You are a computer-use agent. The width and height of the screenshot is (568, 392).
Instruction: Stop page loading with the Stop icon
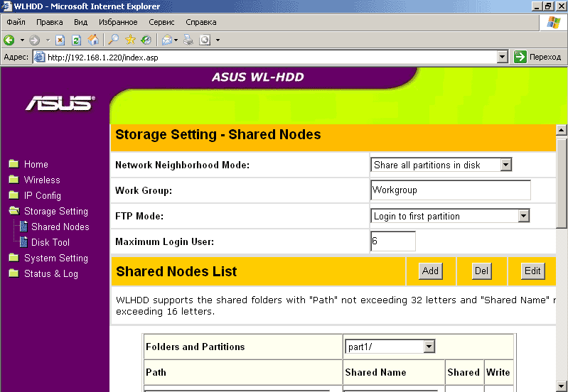click(60, 40)
